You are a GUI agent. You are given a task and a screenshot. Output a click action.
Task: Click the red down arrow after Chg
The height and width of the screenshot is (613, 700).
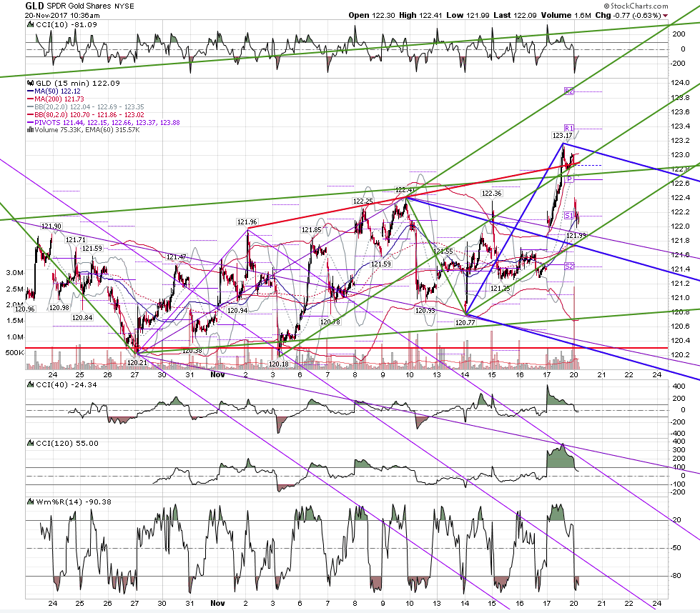click(x=665, y=16)
